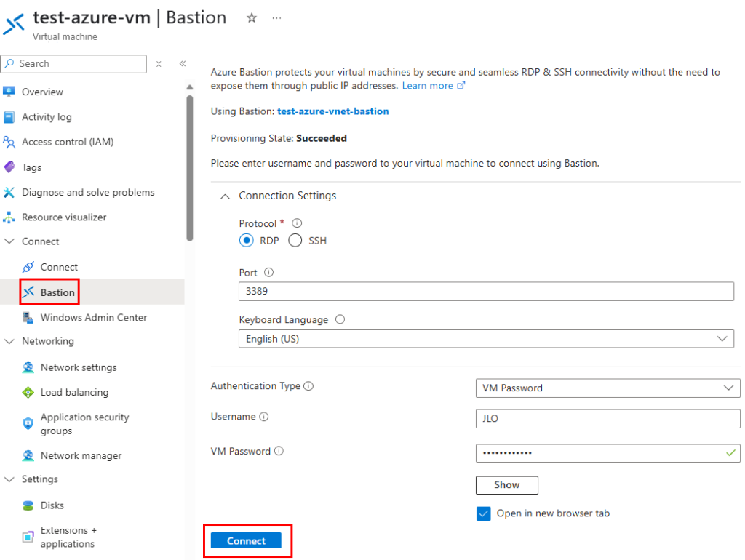Click the VM Password info icon
This screenshot has height=560, width=745.
pyautogui.click(x=279, y=451)
